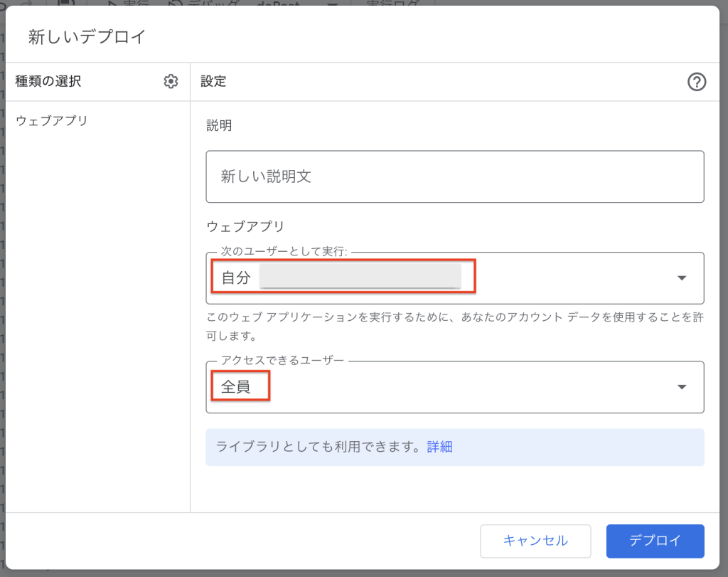Click 実行ログ in the background toolbar

[x=392, y=3]
